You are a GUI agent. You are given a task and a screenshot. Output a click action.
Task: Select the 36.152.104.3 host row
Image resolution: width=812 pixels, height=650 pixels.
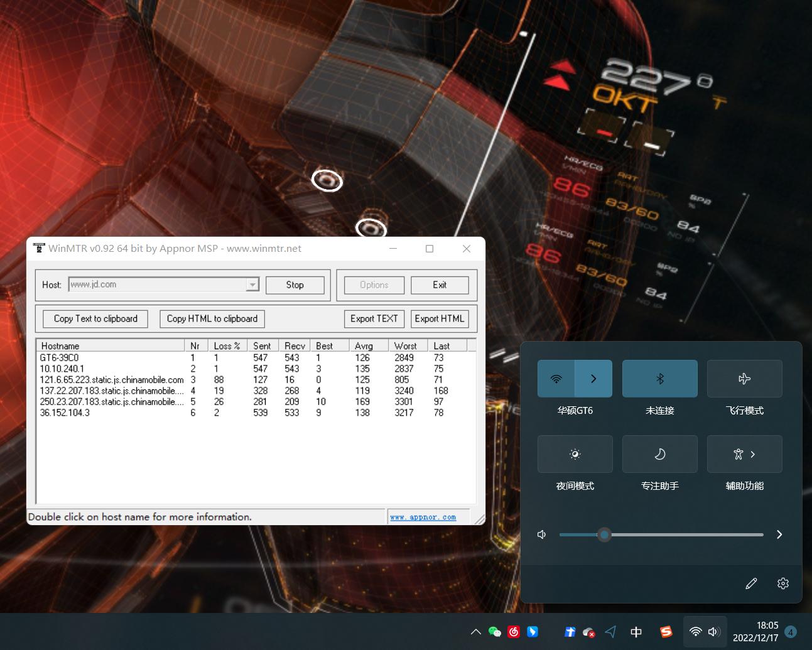point(65,413)
